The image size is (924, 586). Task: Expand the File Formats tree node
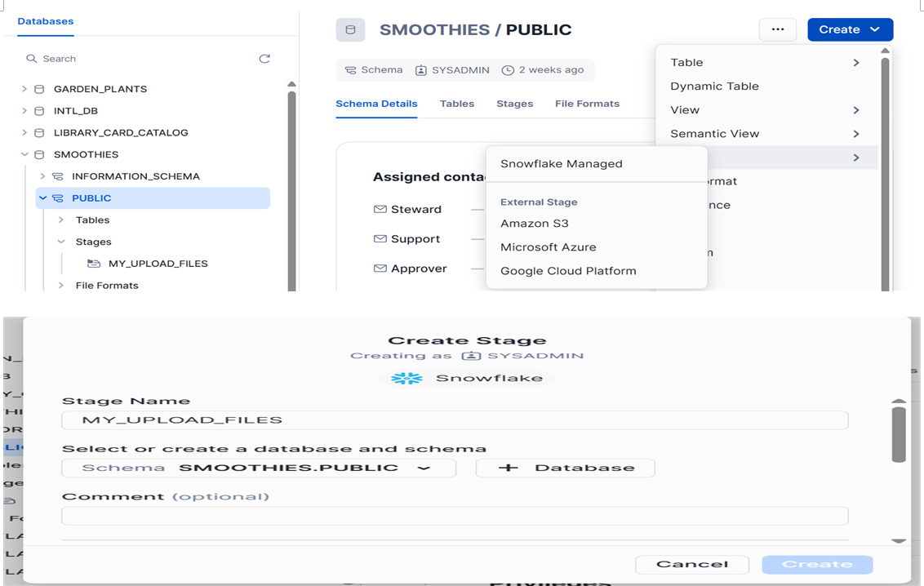[x=61, y=286]
